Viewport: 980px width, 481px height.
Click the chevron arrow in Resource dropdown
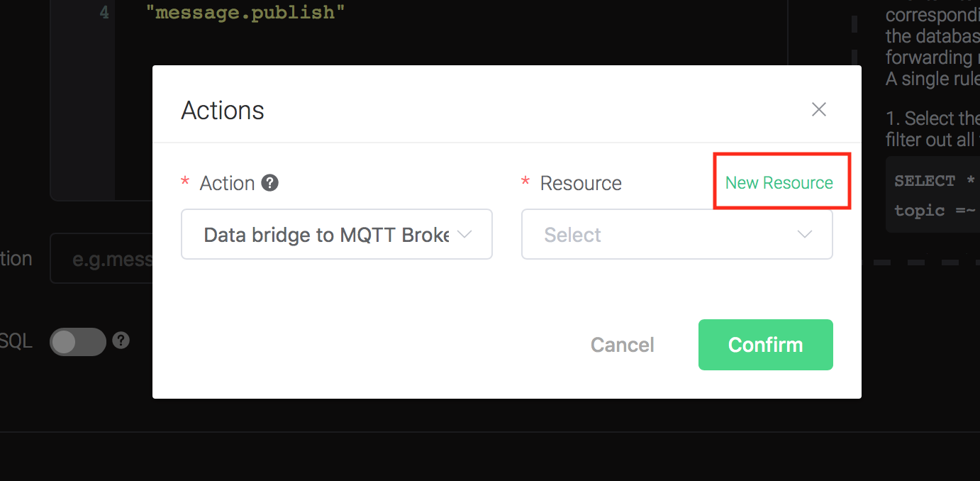(805, 234)
